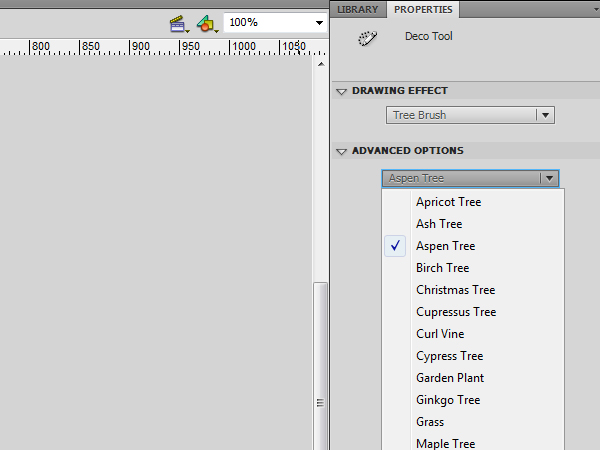The image size is (600, 450).
Task: Click the 100% zoom field
Action: (275, 23)
